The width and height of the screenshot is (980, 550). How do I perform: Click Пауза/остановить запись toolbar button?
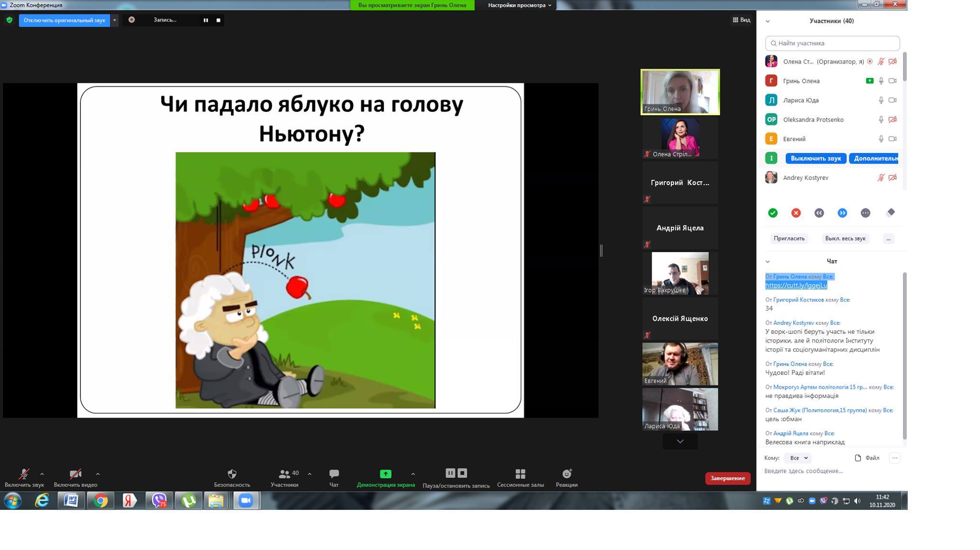click(456, 478)
